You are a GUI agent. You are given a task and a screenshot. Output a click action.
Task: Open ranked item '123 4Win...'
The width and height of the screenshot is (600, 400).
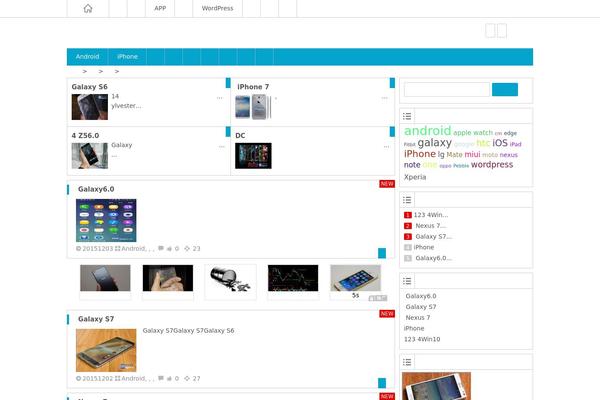click(x=431, y=215)
